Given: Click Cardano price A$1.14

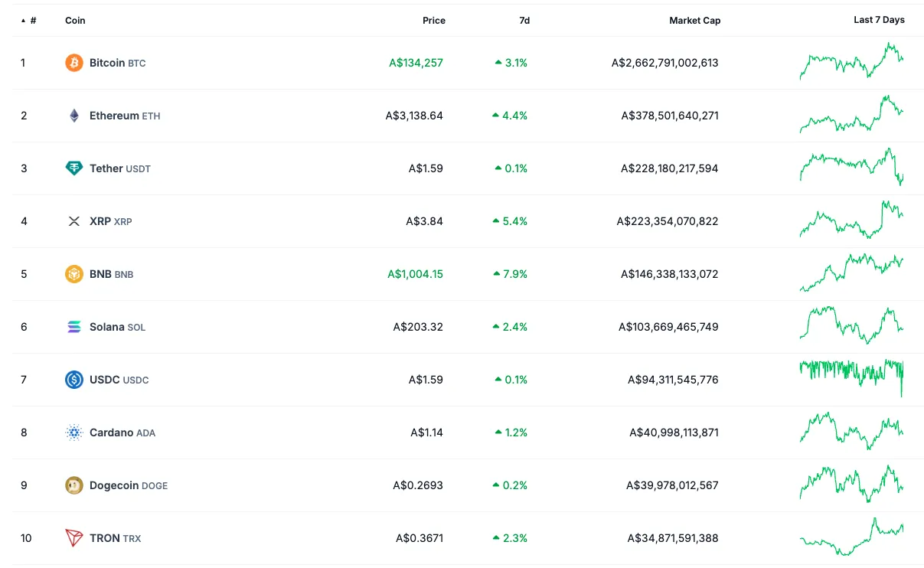Looking at the screenshot, I should [426, 433].
